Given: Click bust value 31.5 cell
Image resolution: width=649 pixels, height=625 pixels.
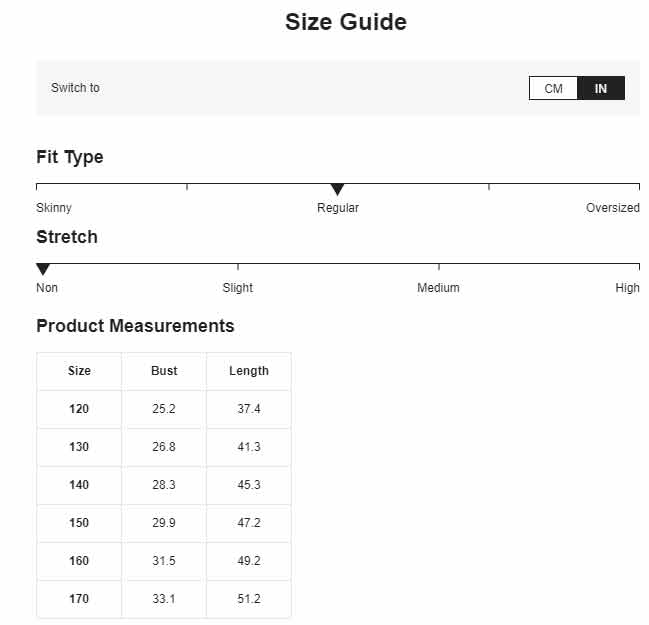Looking at the screenshot, I should (164, 561).
